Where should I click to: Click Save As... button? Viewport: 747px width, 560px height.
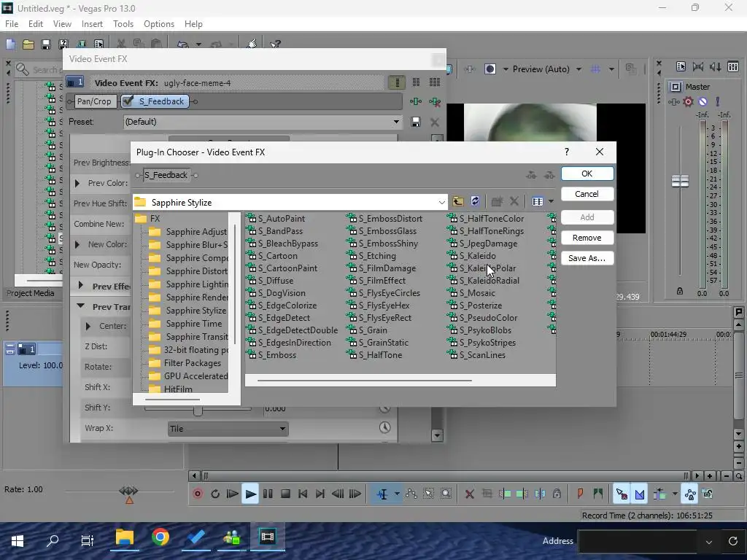(x=587, y=258)
